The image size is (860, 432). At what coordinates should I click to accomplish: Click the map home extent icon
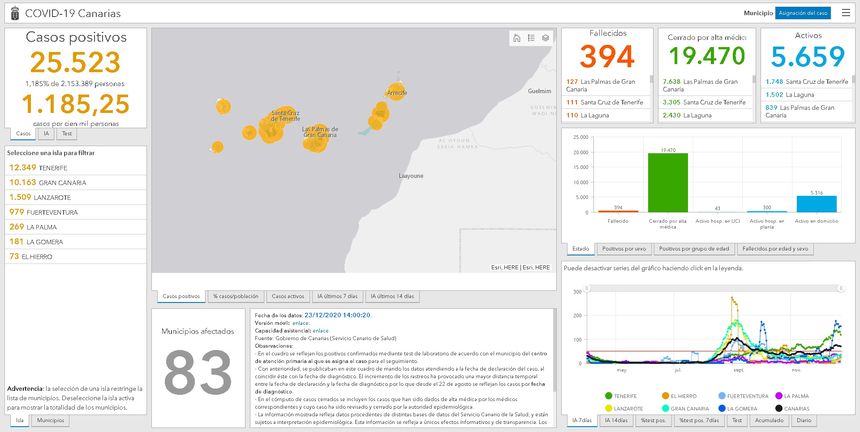(516, 38)
